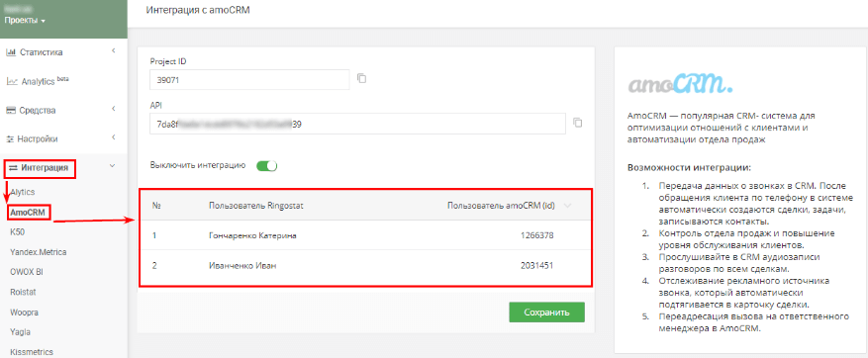Copy the API key value
Viewport: 868px width, 358px height.
(578, 123)
